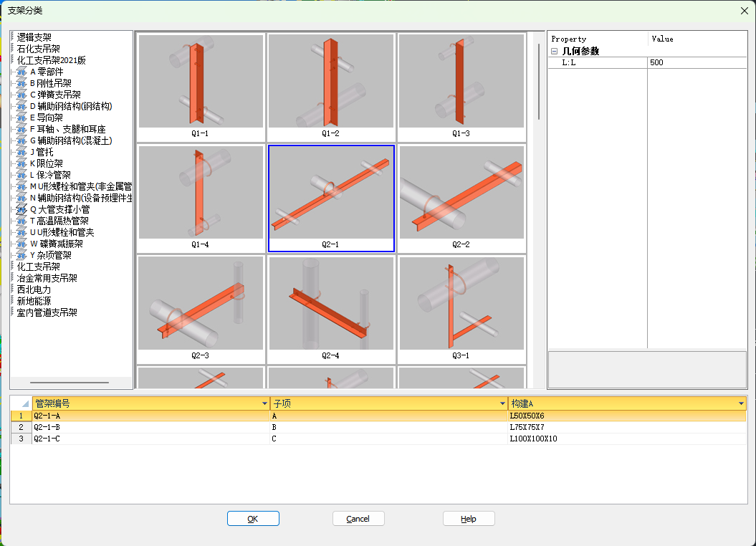Viewport: 756px width, 546px height.
Task: Select the Q 大管支撑小管 node icon
Action: (x=21, y=209)
